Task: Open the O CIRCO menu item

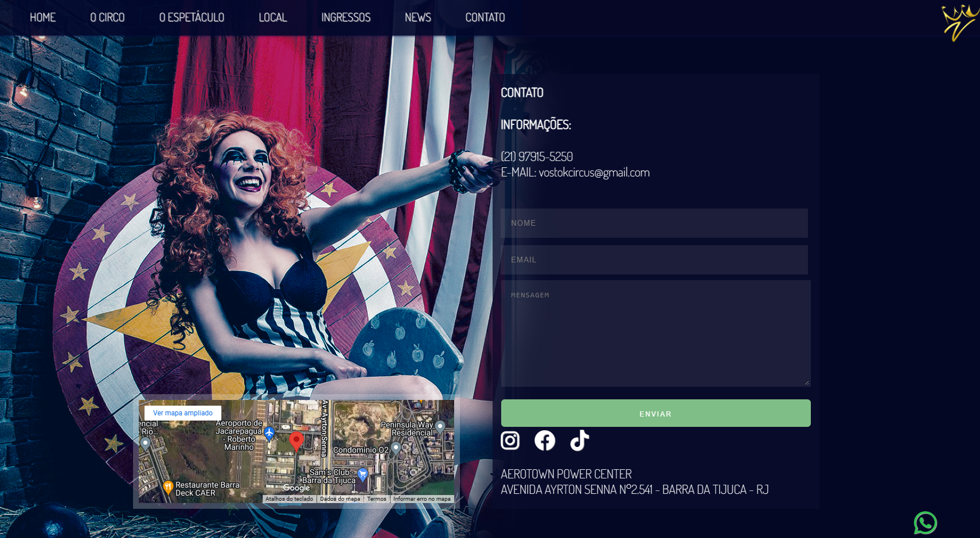Action: point(107,18)
